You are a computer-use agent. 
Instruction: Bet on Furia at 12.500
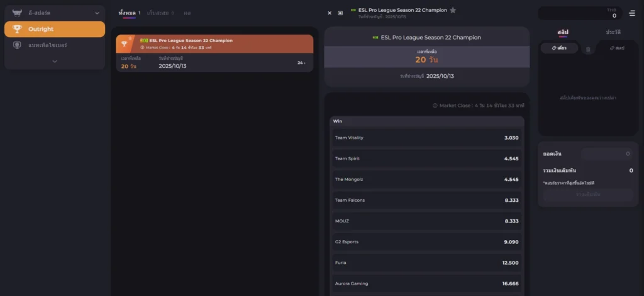point(427,263)
